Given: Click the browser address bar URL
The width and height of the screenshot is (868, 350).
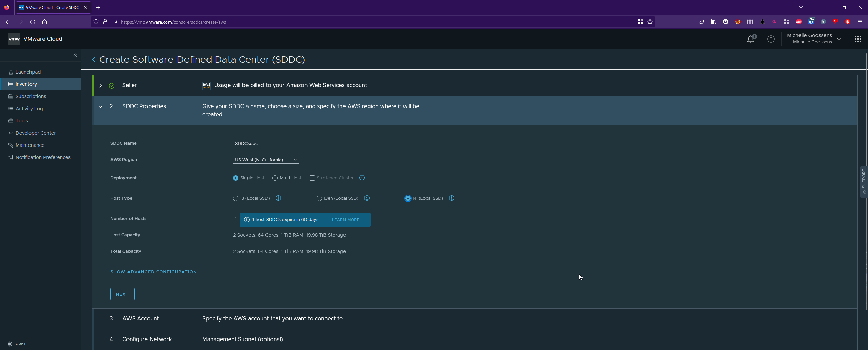Looking at the screenshot, I should [173, 22].
